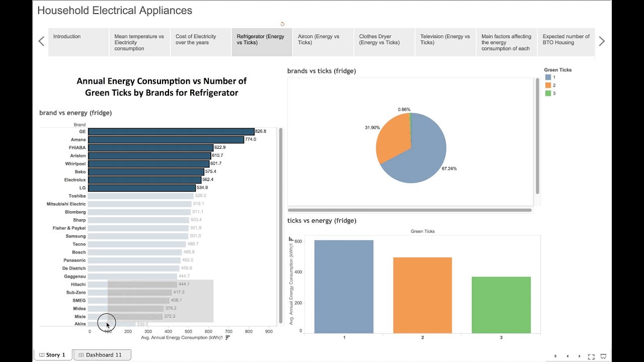Click the Samsung brand label
The width and height of the screenshot is (644, 362).
coord(75,236)
